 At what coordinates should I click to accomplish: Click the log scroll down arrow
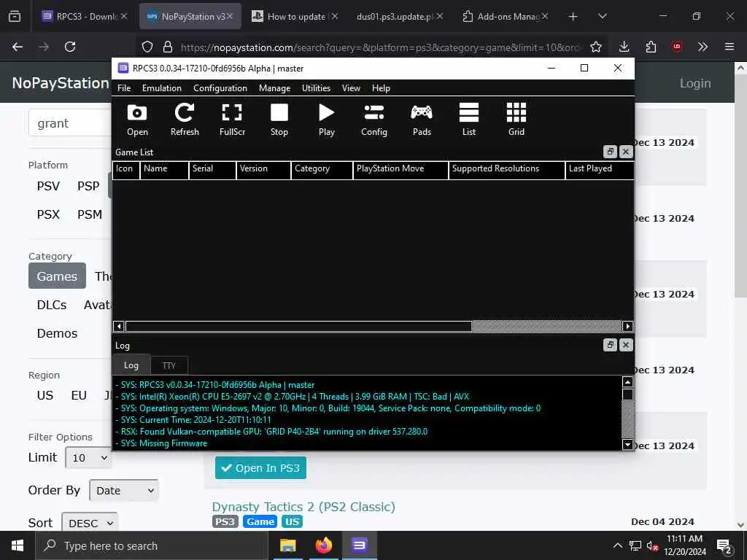point(627,445)
